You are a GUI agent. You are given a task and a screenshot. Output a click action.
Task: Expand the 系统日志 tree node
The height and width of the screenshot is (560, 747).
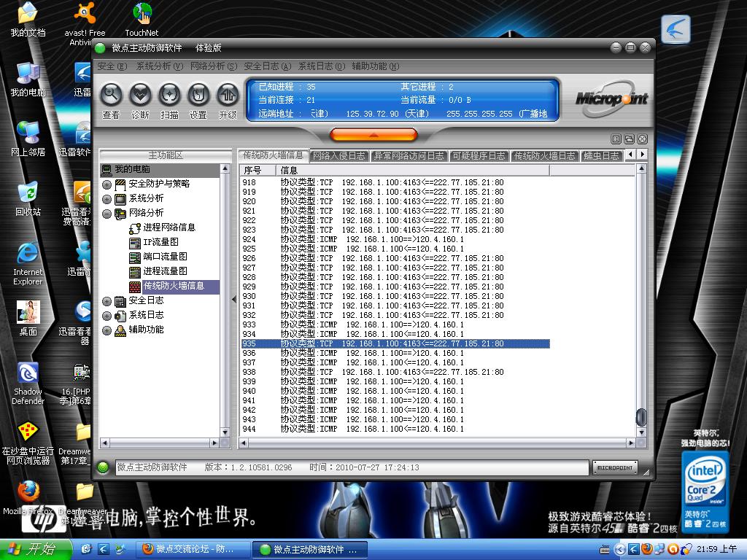(x=107, y=316)
